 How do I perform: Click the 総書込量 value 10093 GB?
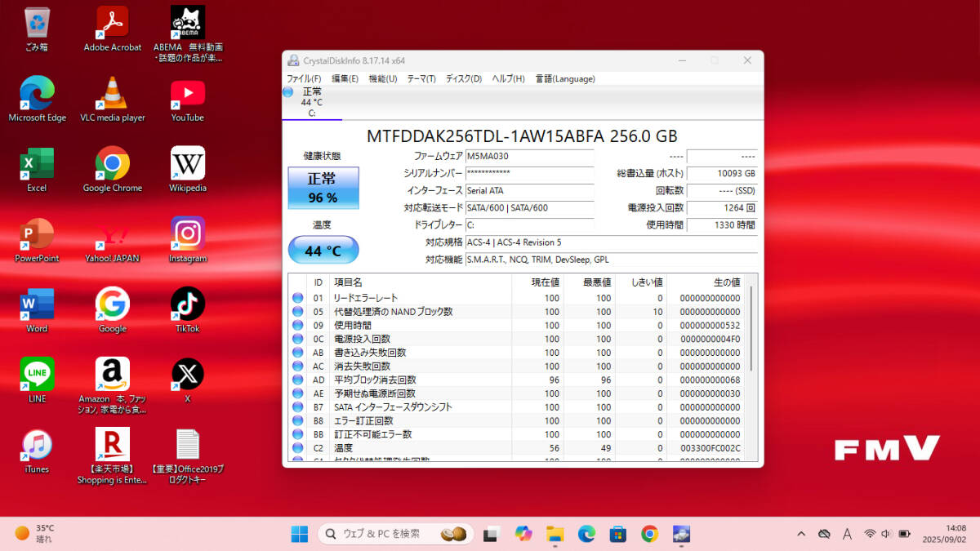tap(722, 173)
